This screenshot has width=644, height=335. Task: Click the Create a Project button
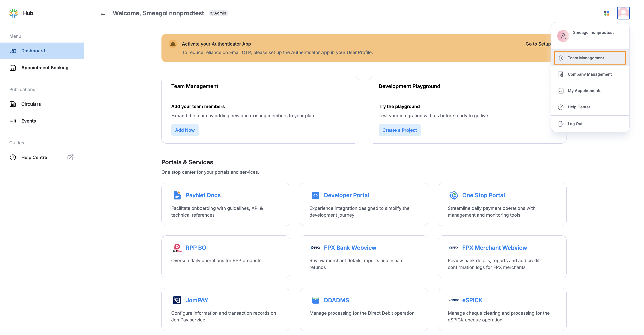tap(399, 130)
